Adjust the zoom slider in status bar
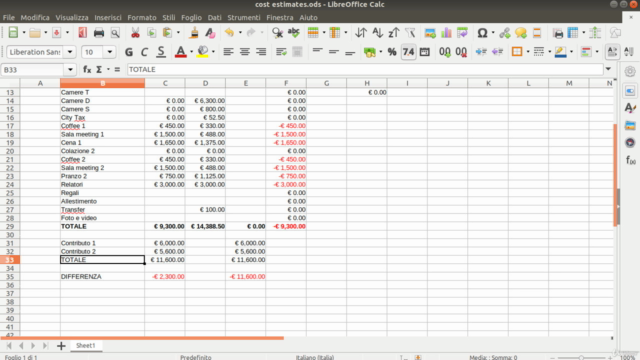The image size is (640, 360). point(581,358)
